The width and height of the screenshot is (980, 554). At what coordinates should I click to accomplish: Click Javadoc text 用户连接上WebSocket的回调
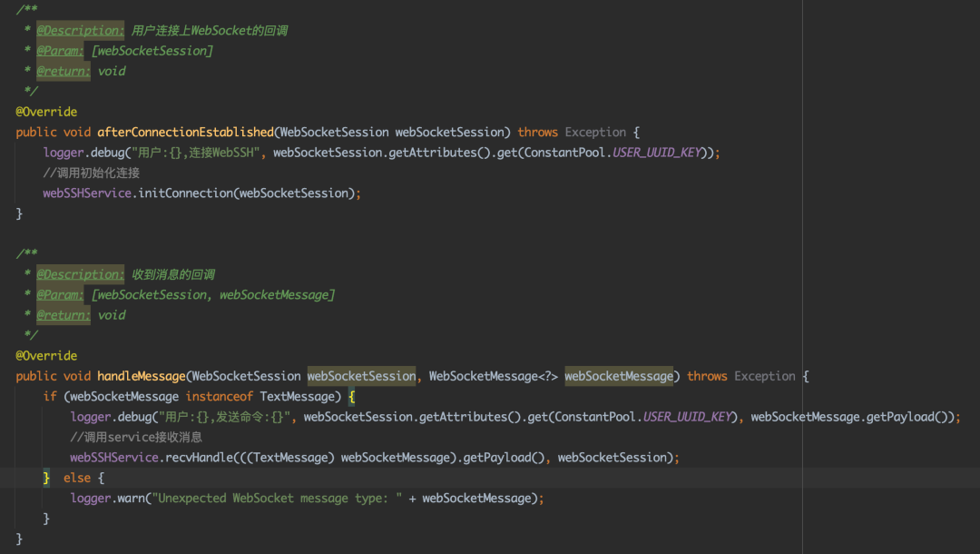click(210, 31)
